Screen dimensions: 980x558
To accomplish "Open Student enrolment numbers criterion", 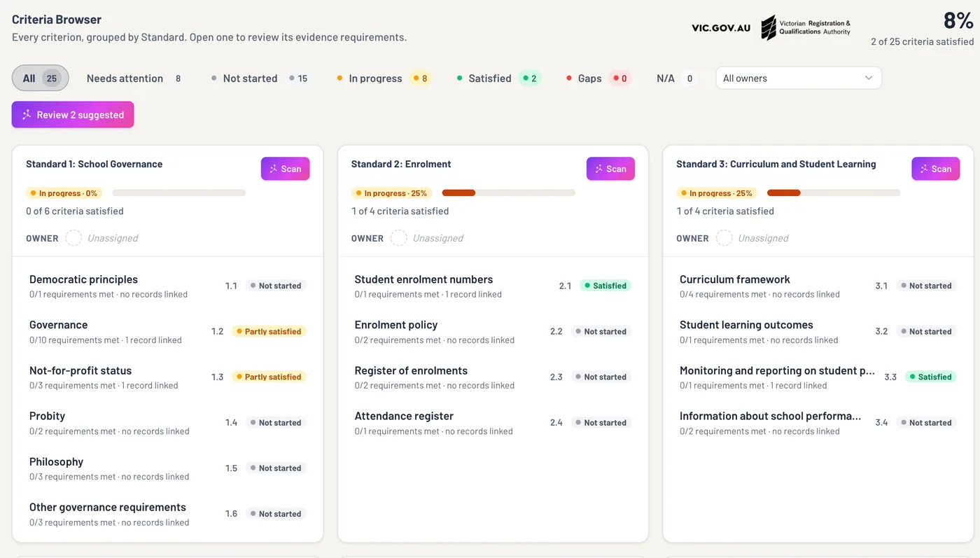I will (493, 286).
